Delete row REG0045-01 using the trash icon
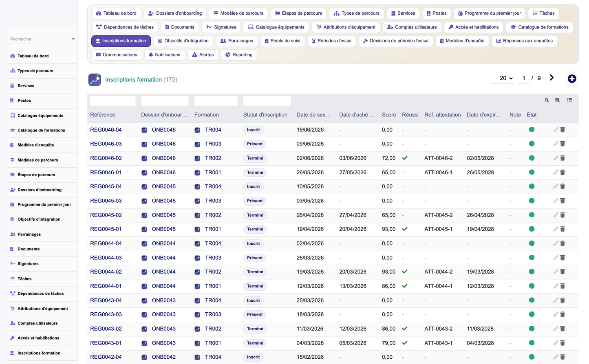The image size is (589, 364). 563,229
